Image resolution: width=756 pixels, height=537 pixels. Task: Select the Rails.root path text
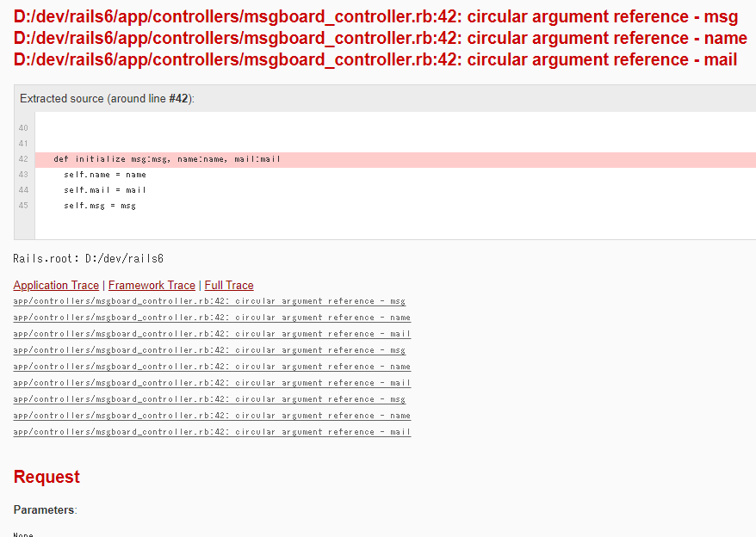(x=88, y=258)
